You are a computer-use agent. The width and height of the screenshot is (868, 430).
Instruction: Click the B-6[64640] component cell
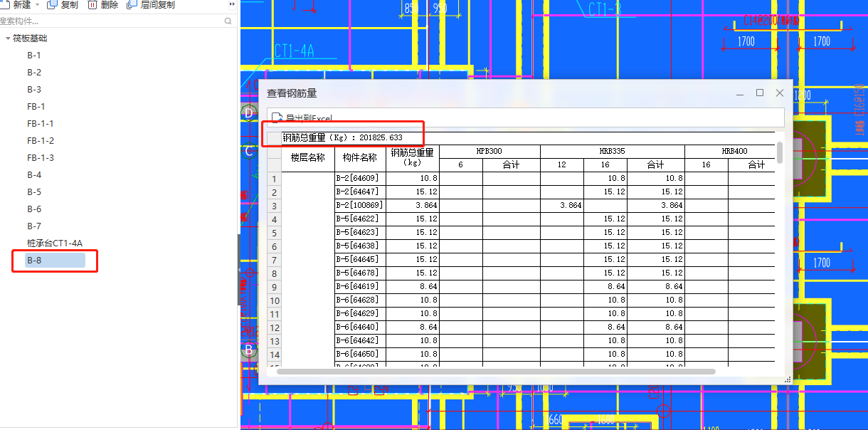360,327
